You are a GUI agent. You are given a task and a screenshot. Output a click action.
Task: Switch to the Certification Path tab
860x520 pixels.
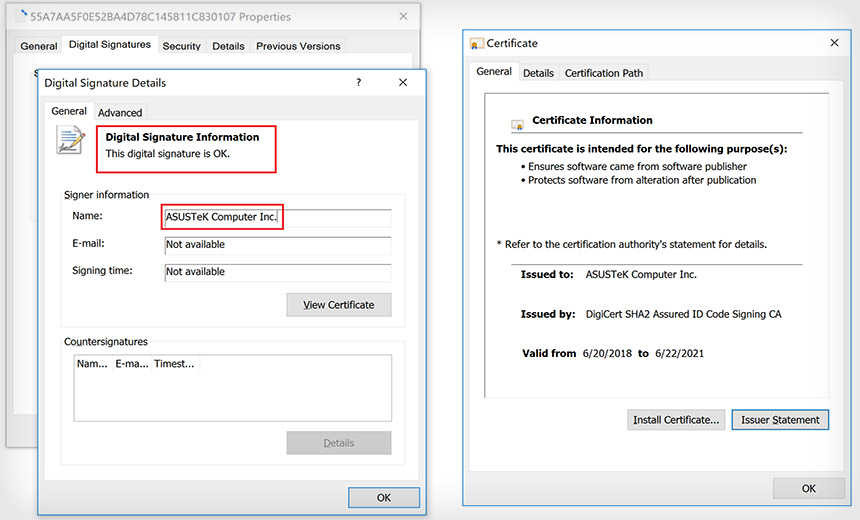604,73
